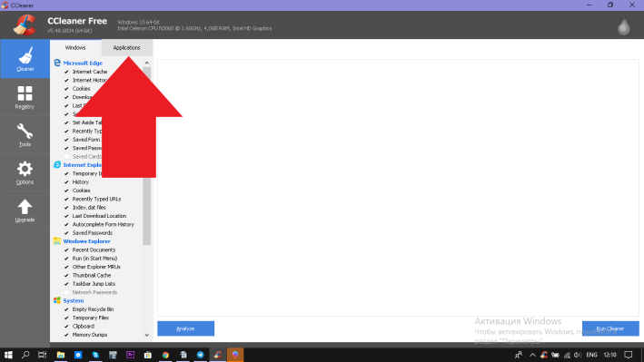This screenshot has width=644, height=362.
Task: Open Chrome from taskbar
Action: pyautogui.click(x=165, y=355)
